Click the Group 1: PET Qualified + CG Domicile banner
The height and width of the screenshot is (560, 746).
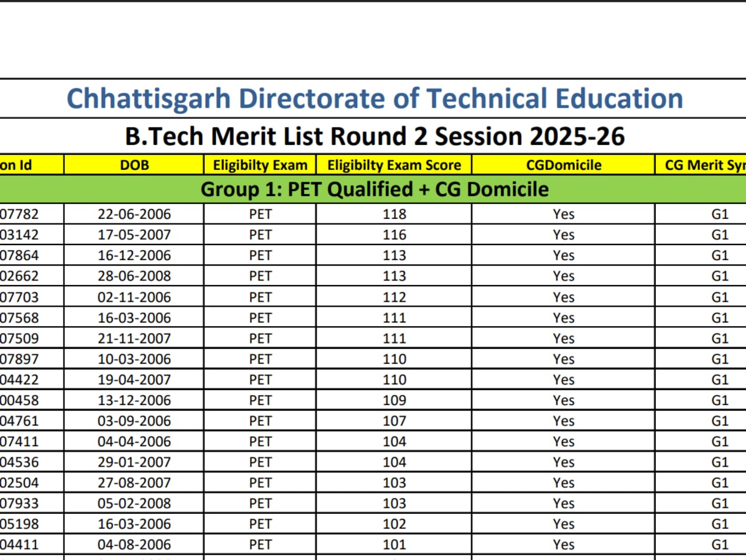pyautogui.click(x=375, y=189)
